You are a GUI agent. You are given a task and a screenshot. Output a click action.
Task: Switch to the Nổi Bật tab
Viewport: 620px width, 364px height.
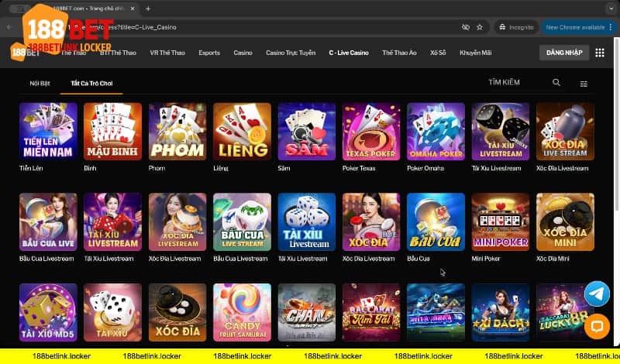[40, 82]
